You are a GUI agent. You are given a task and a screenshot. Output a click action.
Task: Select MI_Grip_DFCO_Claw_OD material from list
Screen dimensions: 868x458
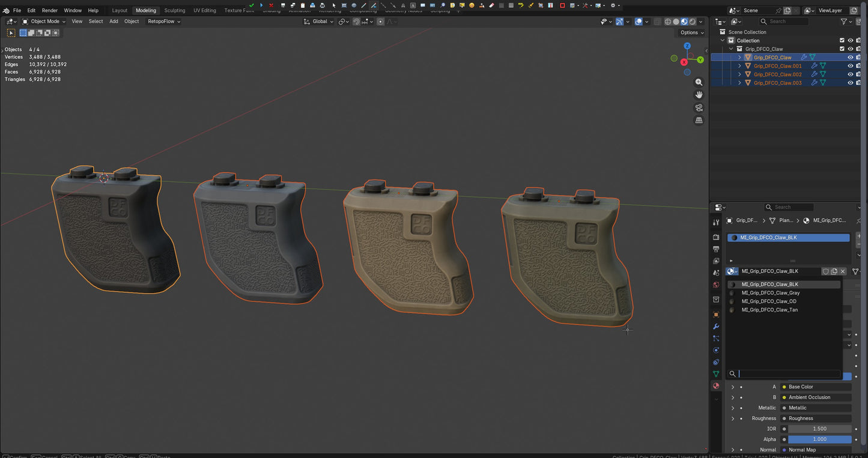click(x=784, y=301)
